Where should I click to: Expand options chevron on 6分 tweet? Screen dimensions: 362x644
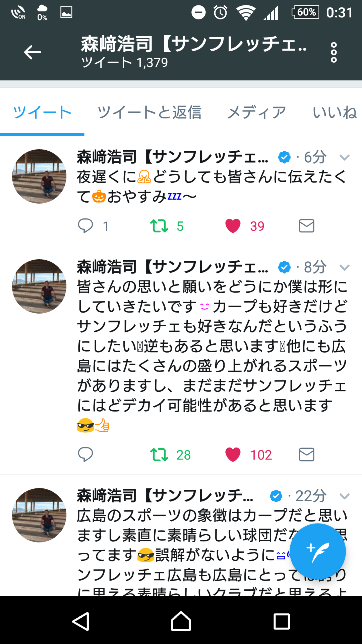[x=345, y=157]
